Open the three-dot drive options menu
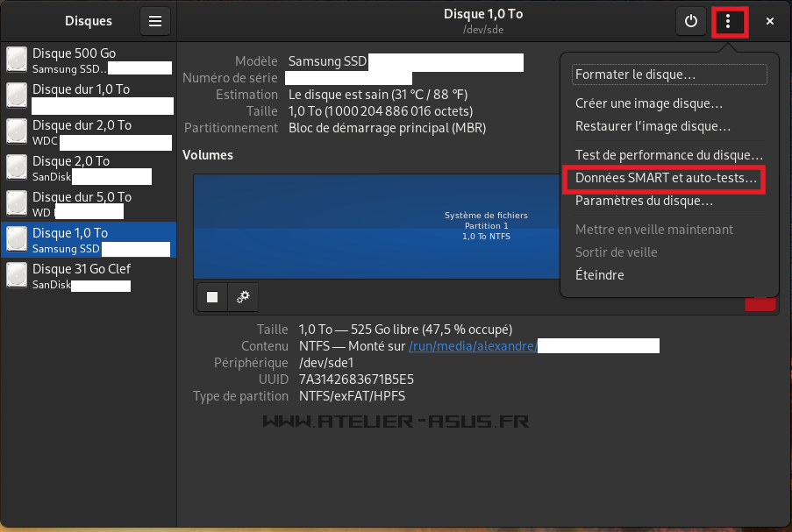The width and height of the screenshot is (792, 532). (x=728, y=21)
